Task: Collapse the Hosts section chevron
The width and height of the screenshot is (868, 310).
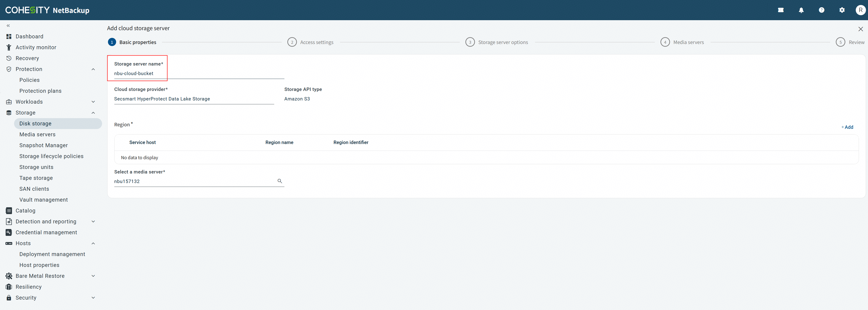Action: click(x=93, y=243)
